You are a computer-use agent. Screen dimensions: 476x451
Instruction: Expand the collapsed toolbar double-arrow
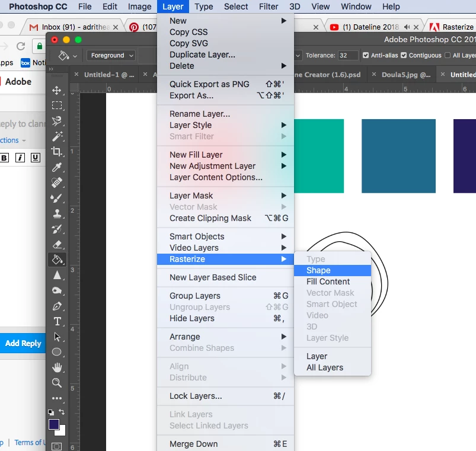tap(51, 69)
